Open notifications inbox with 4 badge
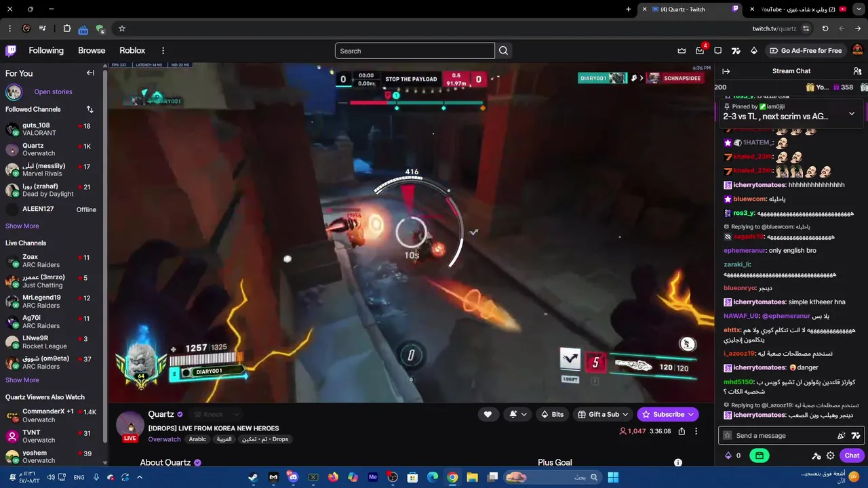This screenshot has width=868, height=488. [700, 51]
